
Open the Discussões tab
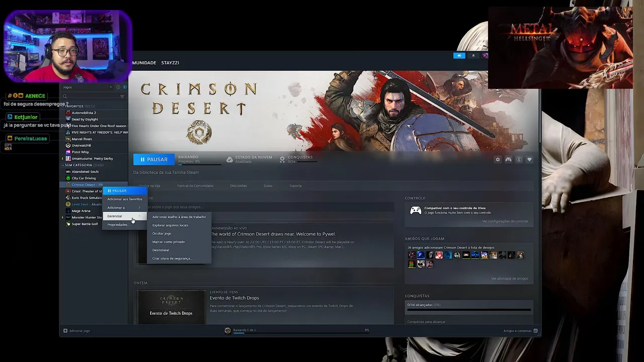point(238,186)
